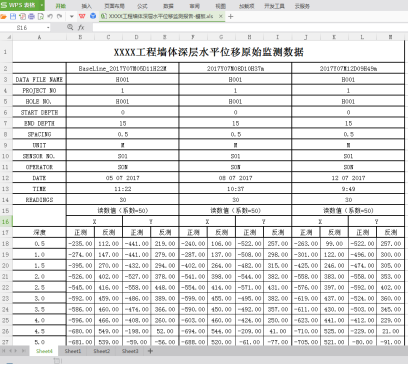Switch to the 插入 ribbon tab
The image size is (409, 365).
tap(86, 6)
